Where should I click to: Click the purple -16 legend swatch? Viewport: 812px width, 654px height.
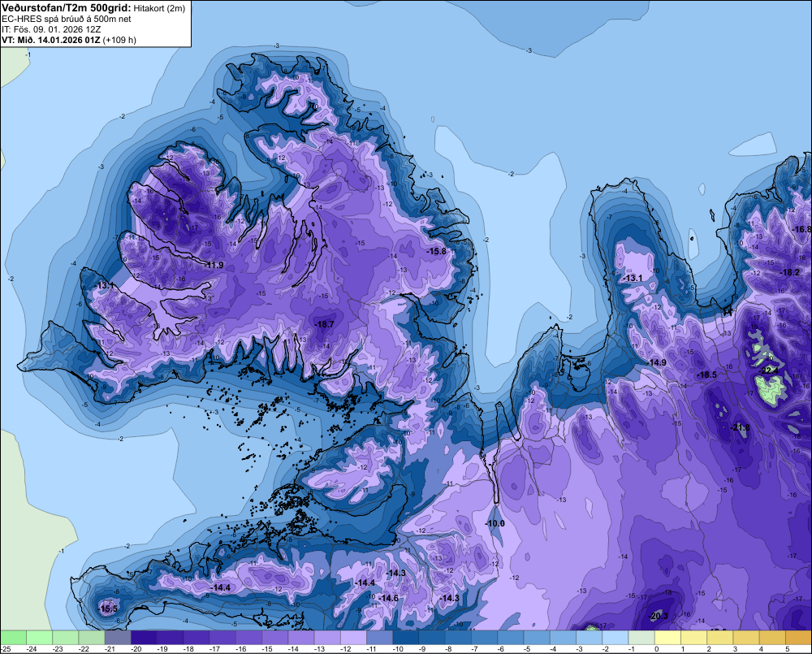(x=248, y=637)
